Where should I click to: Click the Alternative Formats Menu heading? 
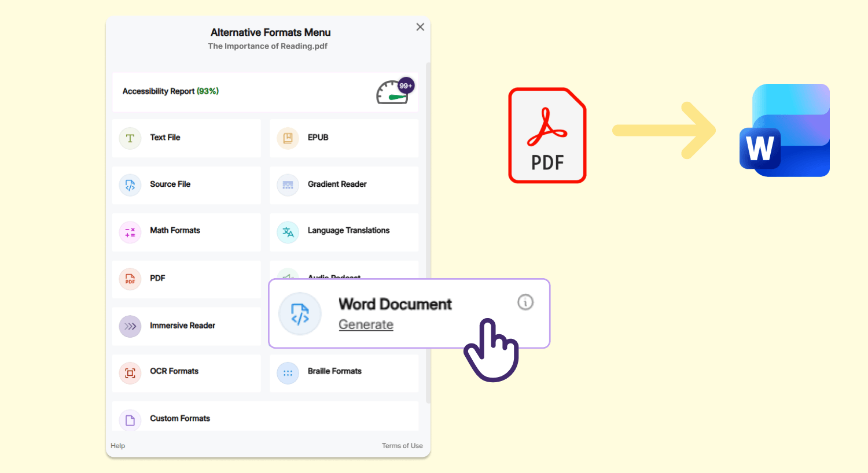coord(271,32)
